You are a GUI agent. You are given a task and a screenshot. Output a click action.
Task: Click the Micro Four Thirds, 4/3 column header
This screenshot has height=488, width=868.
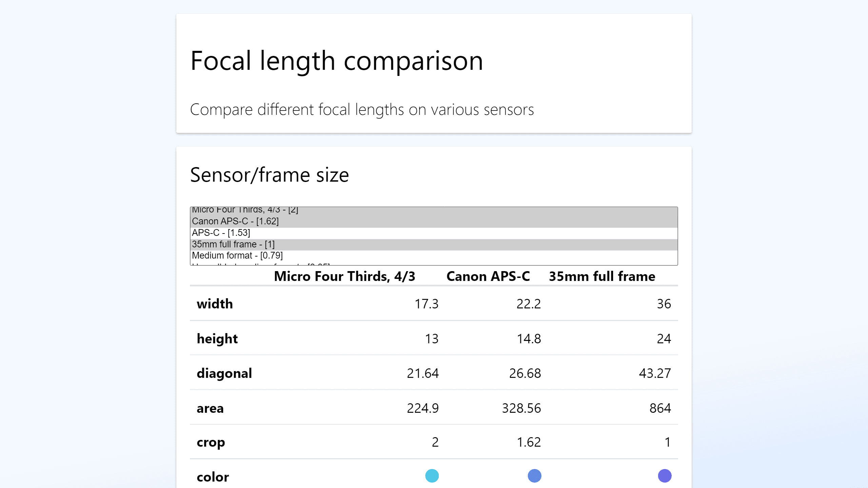pos(344,277)
